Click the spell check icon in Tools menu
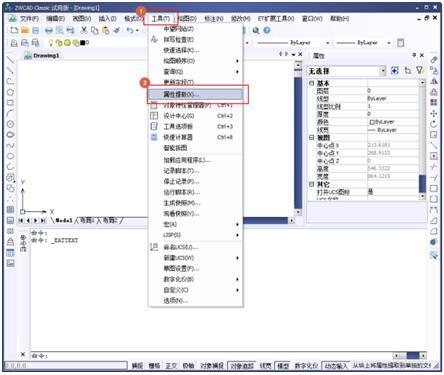The height and width of the screenshot is (375, 444). pyautogui.click(x=154, y=40)
